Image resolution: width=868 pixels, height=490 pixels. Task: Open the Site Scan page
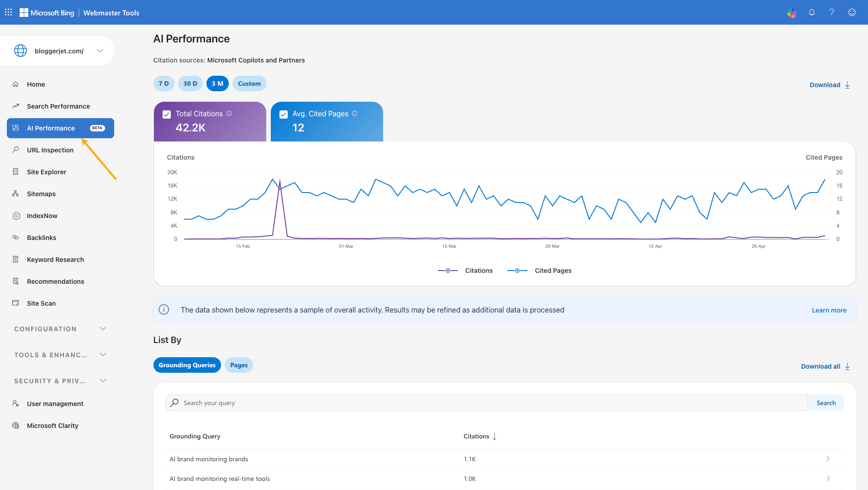click(60, 303)
